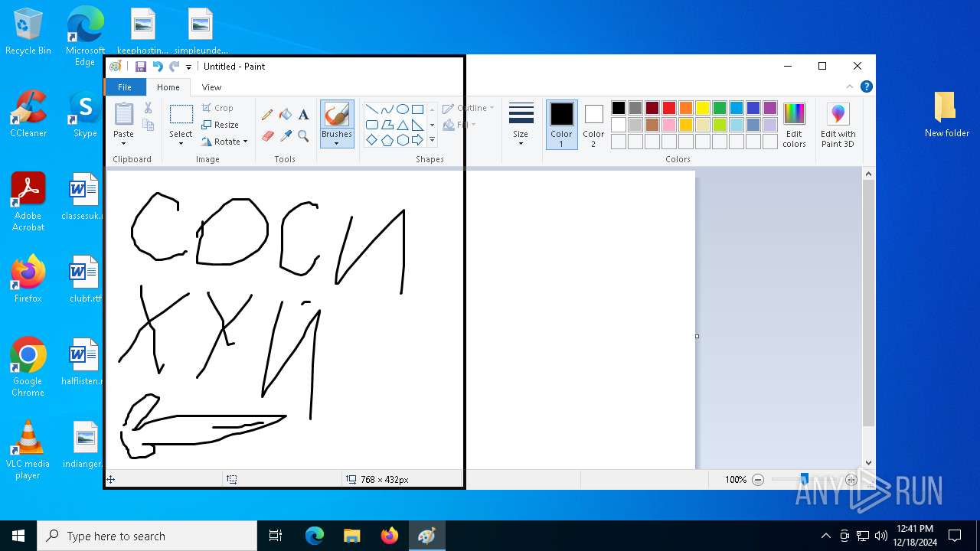
Task: Choose the Pentagon shape
Action: [387, 140]
